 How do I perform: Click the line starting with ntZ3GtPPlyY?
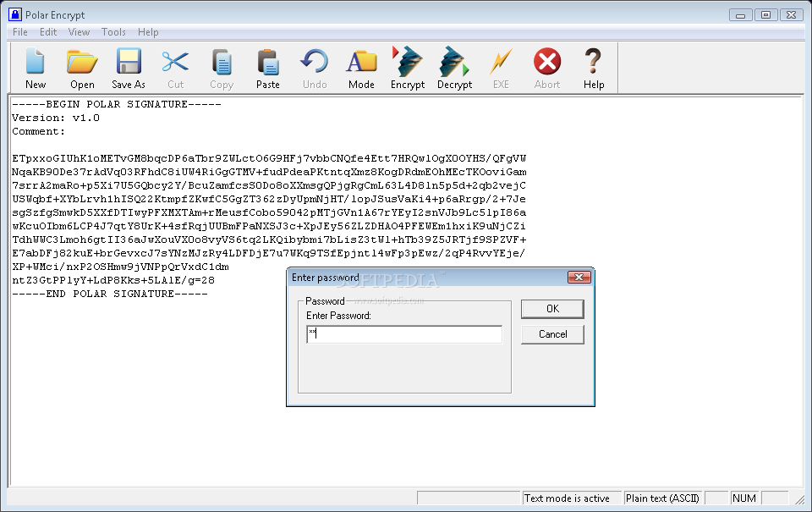112,280
